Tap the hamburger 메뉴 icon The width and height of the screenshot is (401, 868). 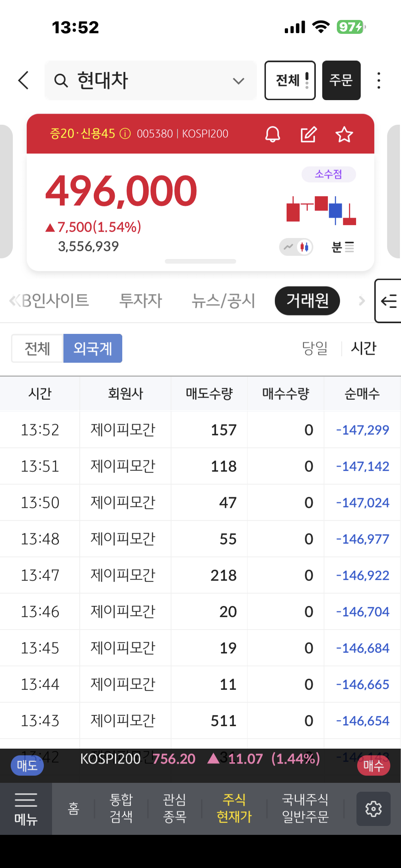26,809
